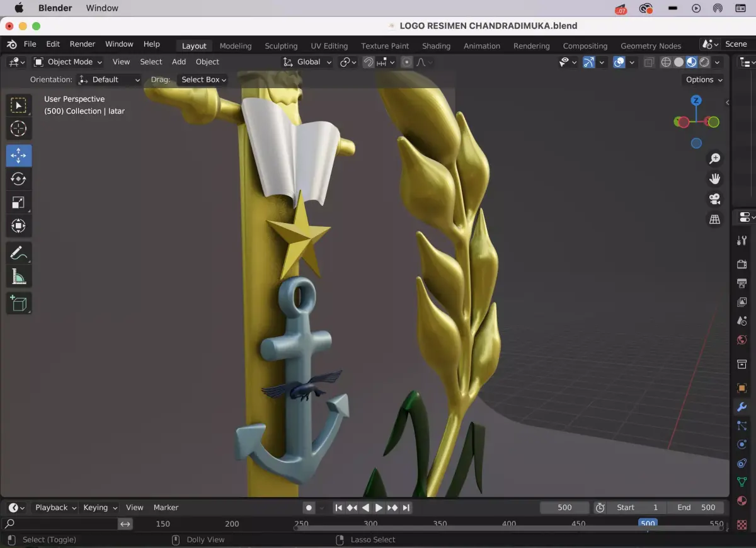
Task: Click the timeline horizontal scrollbar
Action: 510,528
